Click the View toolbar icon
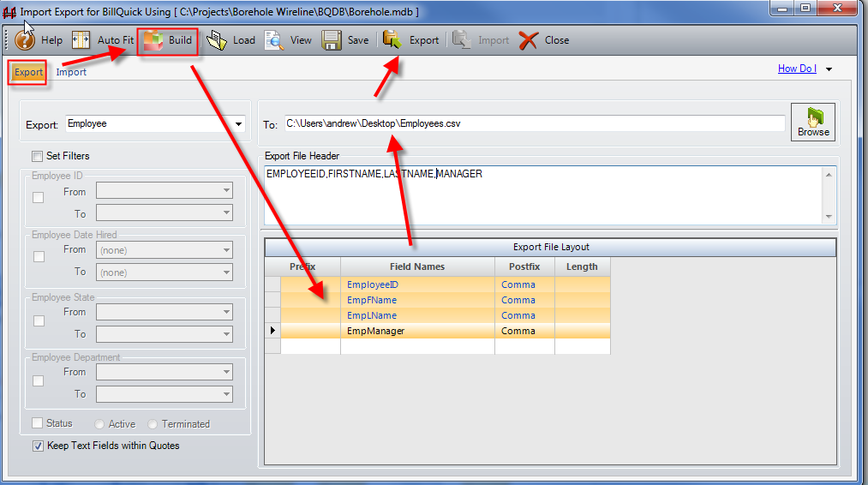868x485 pixels. point(274,40)
